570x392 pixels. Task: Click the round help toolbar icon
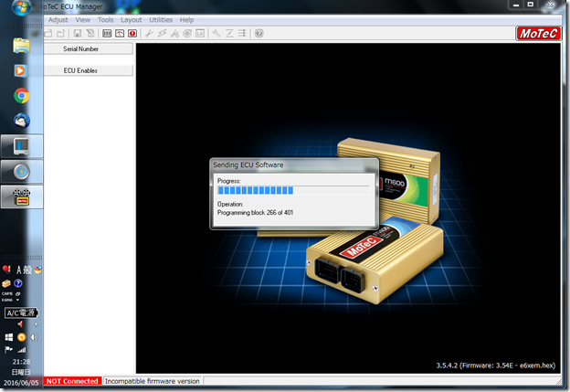(259, 34)
